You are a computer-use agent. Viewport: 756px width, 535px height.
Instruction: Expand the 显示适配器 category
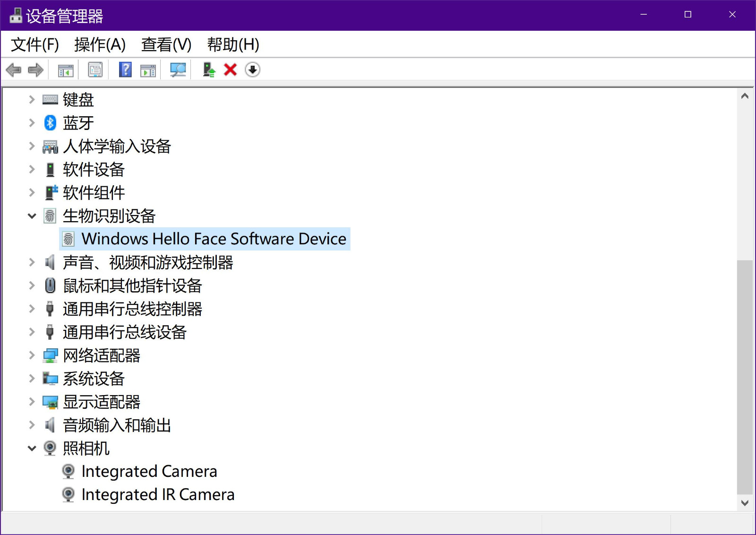point(32,402)
